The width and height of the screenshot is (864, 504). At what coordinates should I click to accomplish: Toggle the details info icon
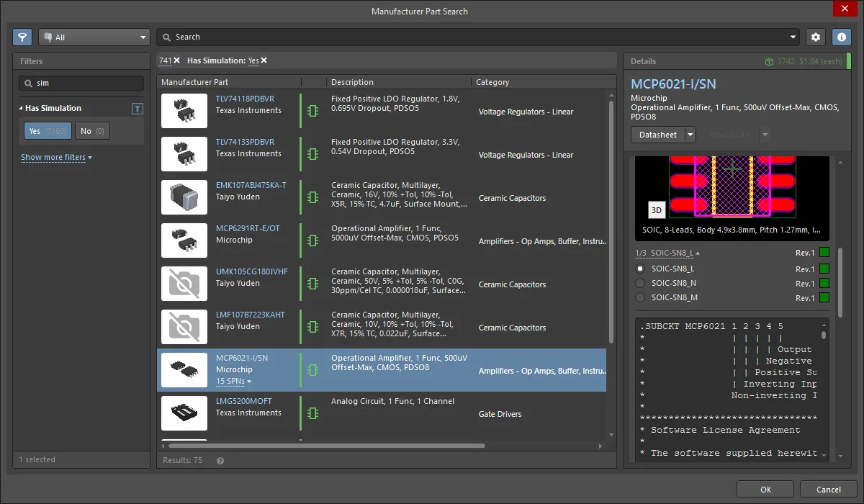tap(841, 37)
